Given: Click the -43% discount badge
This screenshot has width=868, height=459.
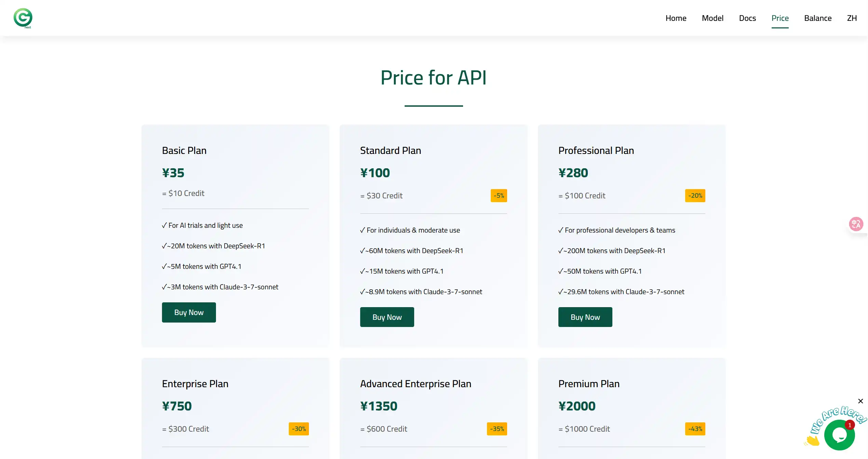Looking at the screenshot, I should (695, 429).
